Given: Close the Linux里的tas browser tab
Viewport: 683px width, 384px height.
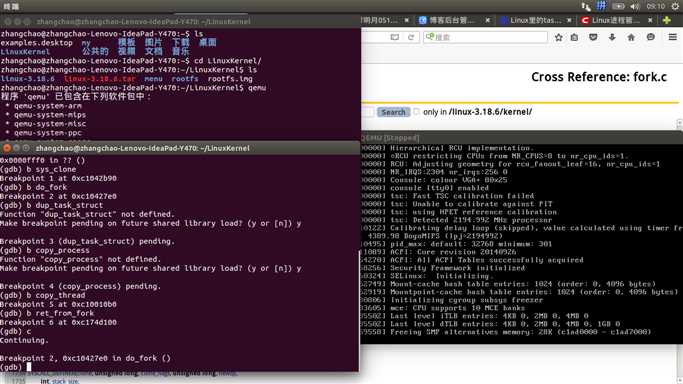Looking at the screenshot, I should click(x=569, y=20).
